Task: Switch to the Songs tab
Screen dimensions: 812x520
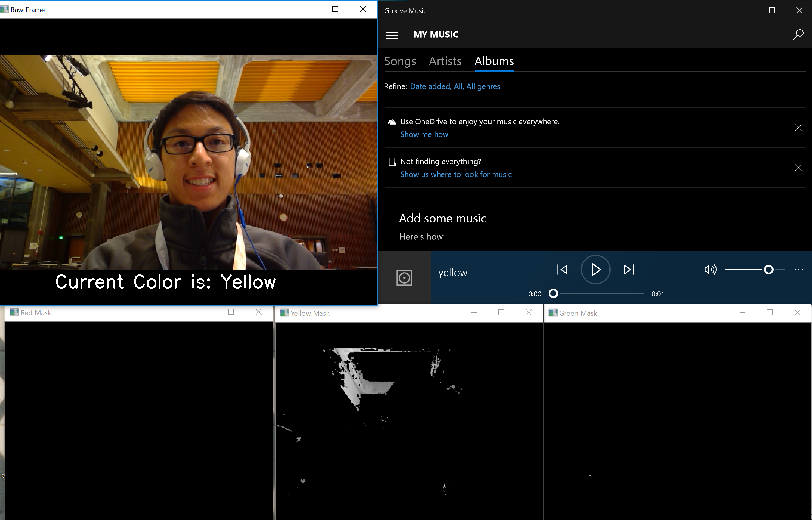Action: point(400,61)
